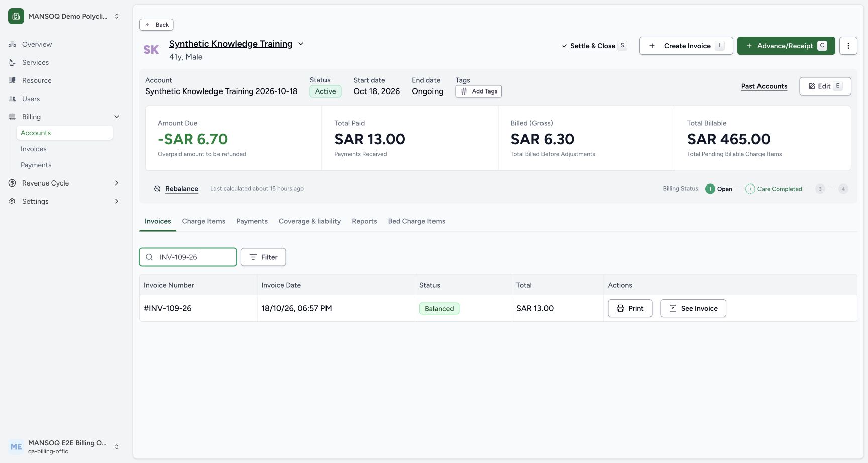Expand the Revenue Cycle section

pos(64,183)
